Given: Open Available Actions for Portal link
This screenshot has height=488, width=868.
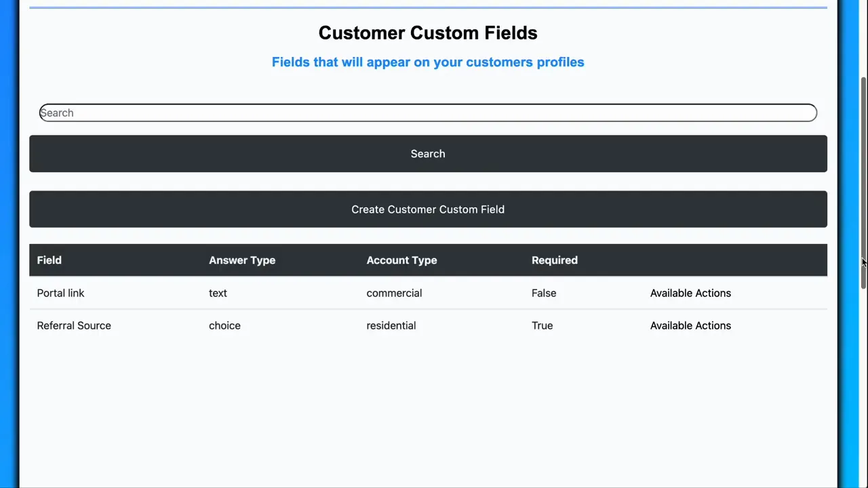Looking at the screenshot, I should [x=690, y=293].
